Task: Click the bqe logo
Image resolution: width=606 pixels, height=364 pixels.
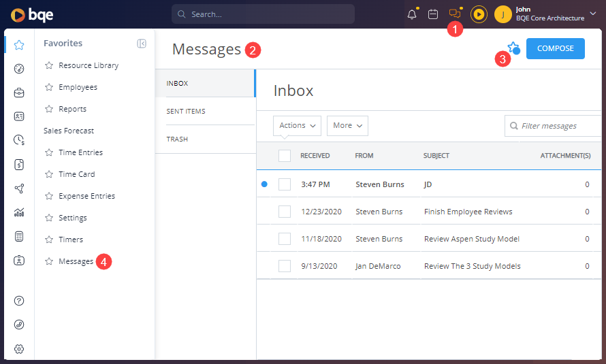Action: pyautogui.click(x=32, y=15)
